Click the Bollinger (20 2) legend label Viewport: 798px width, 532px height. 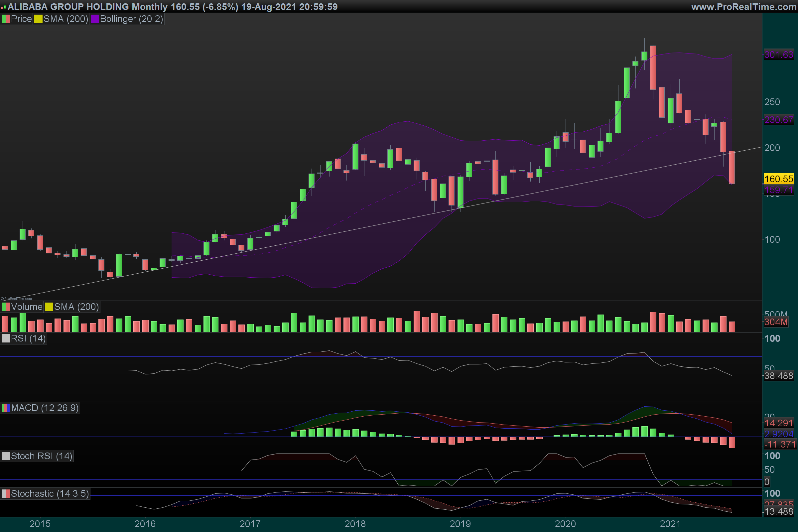coord(131,19)
